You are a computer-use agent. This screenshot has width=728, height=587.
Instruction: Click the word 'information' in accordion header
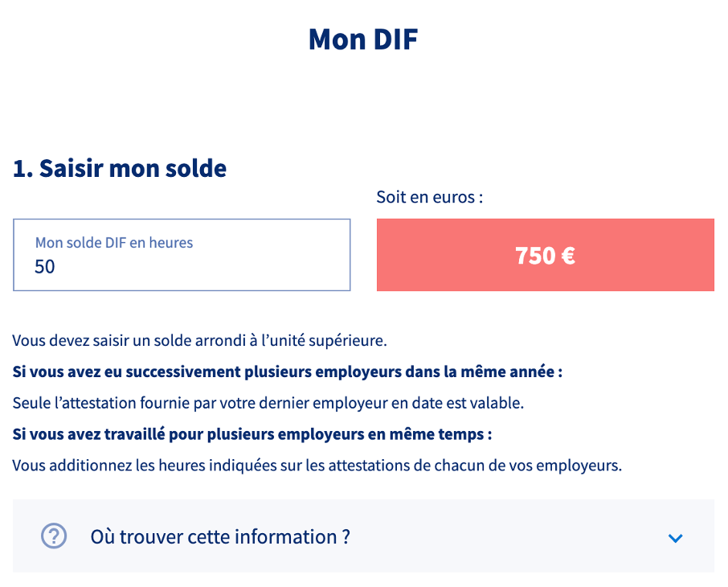tap(285, 537)
